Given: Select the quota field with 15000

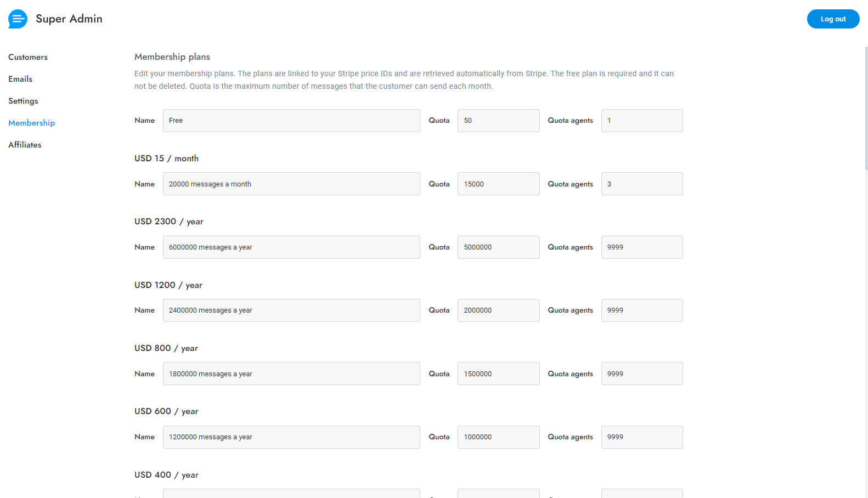Looking at the screenshot, I should 498,184.
